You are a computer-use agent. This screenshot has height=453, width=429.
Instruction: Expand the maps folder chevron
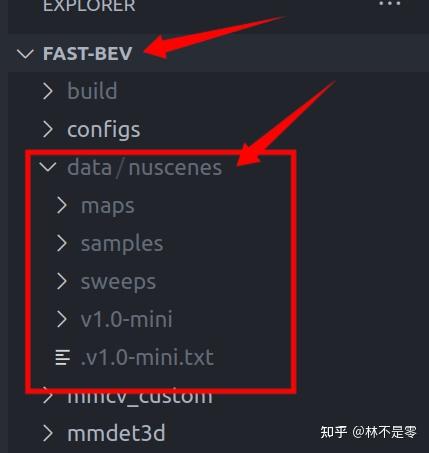point(62,205)
